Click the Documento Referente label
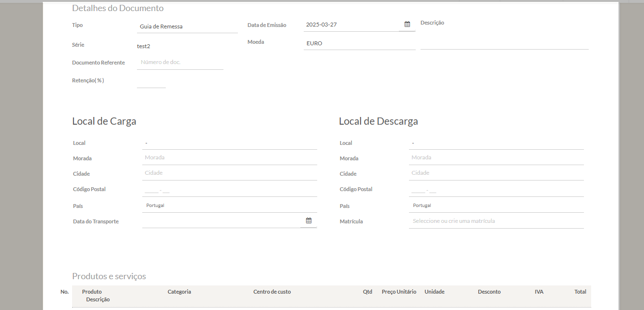 point(99,63)
